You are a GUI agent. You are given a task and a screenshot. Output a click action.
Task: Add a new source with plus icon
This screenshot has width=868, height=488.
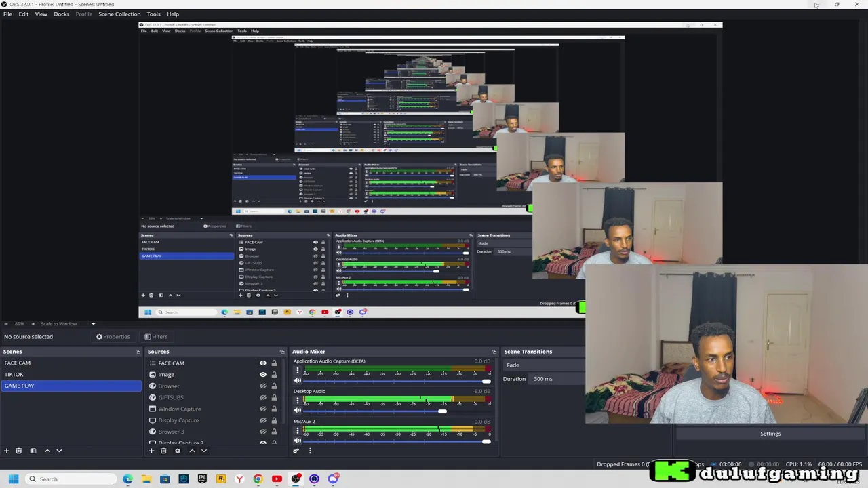tap(151, 451)
